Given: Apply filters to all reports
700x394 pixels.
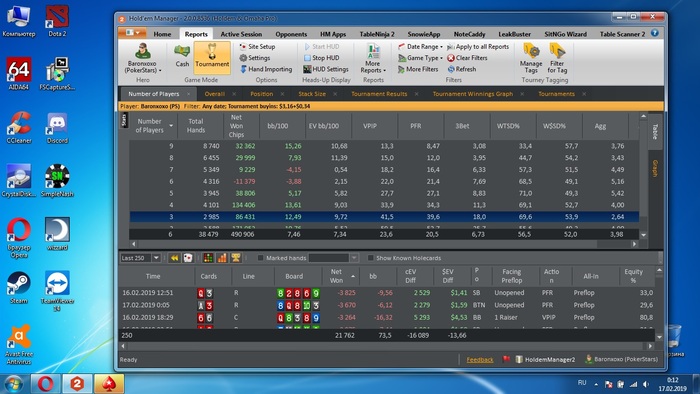Looking at the screenshot, I should 478,46.
